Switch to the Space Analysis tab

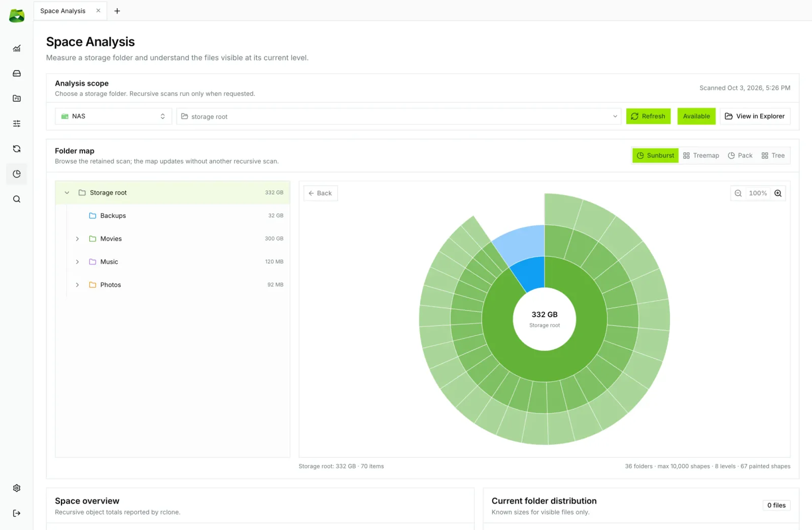pos(63,11)
